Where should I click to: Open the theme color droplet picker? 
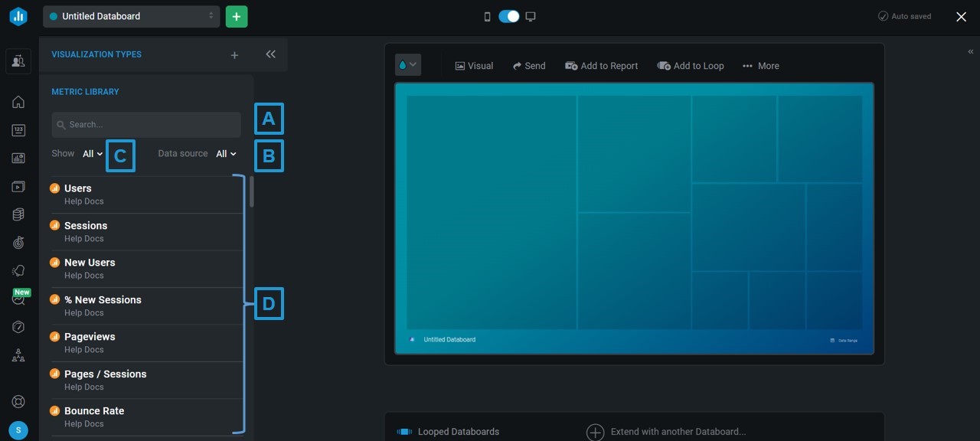coord(407,64)
